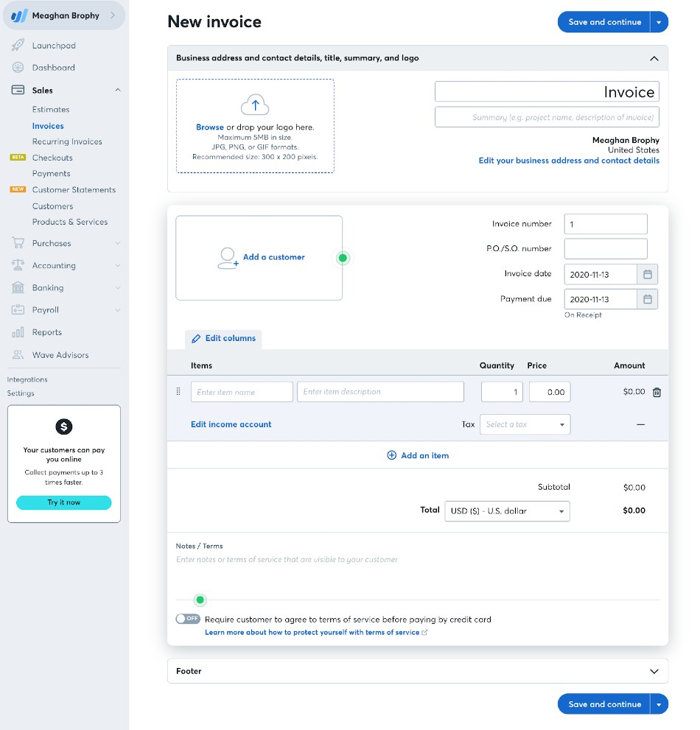Click the Enter item name field

(242, 392)
